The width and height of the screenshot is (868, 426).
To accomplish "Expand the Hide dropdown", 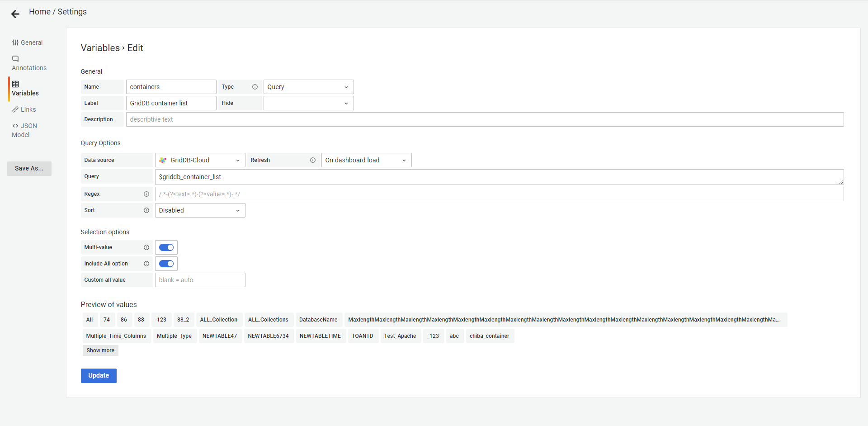I will point(308,103).
